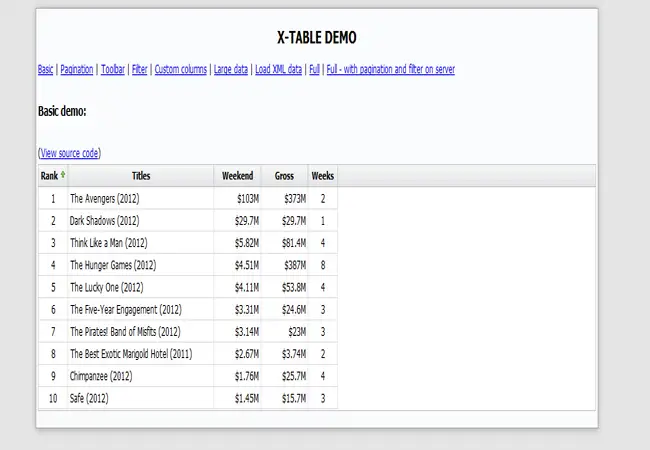The height and width of the screenshot is (450, 650).
Task: Click the $3.31M weekend value
Action: [x=247, y=310]
